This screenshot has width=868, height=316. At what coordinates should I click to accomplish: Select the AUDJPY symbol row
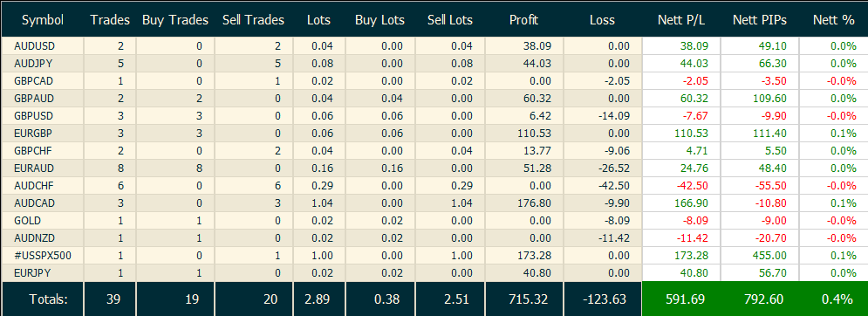click(x=434, y=64)
